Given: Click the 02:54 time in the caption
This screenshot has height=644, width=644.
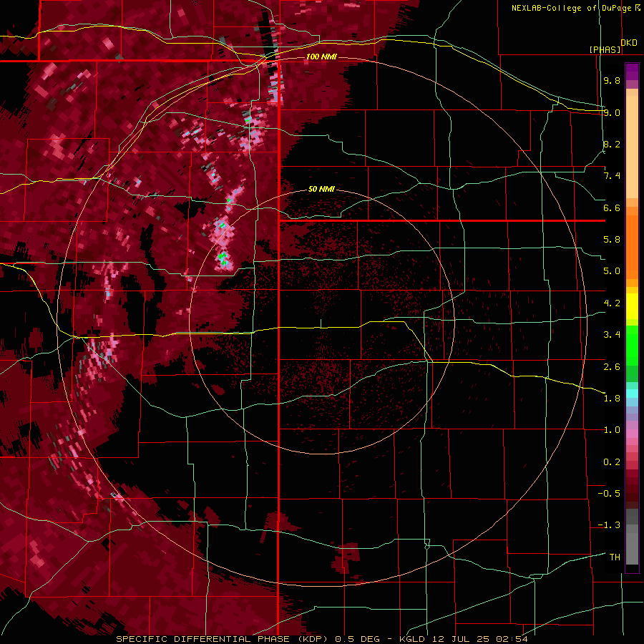Looking at the screenshot, I should [512, 639].
